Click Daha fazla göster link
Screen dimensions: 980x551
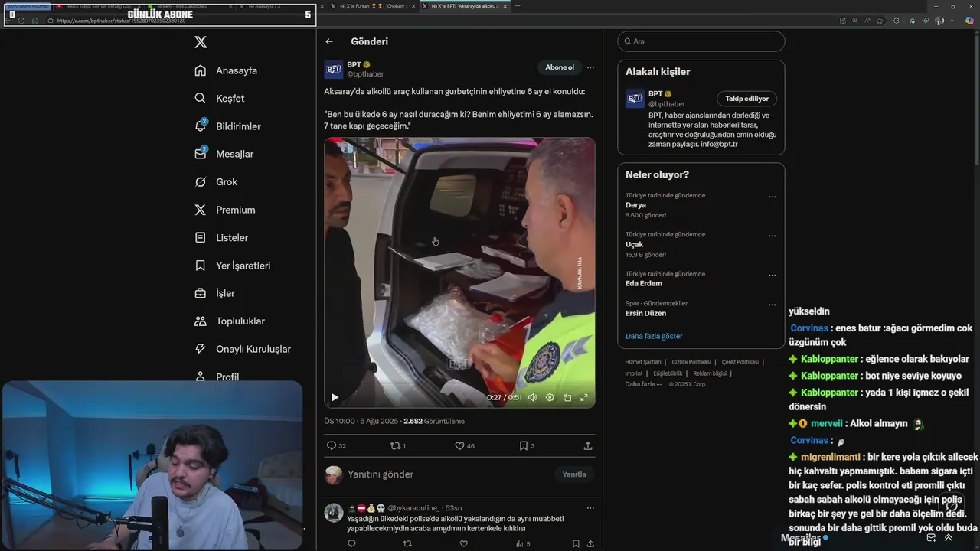[654, 336]
